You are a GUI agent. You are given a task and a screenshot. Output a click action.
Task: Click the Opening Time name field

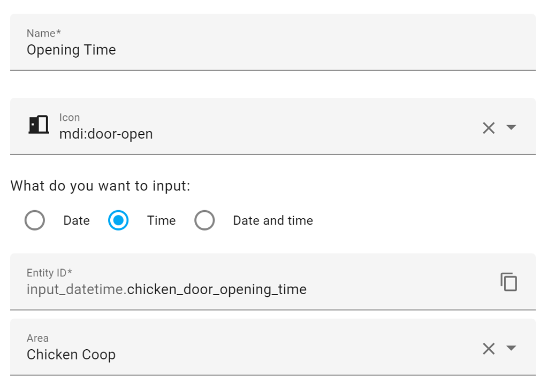coord(72,50)
